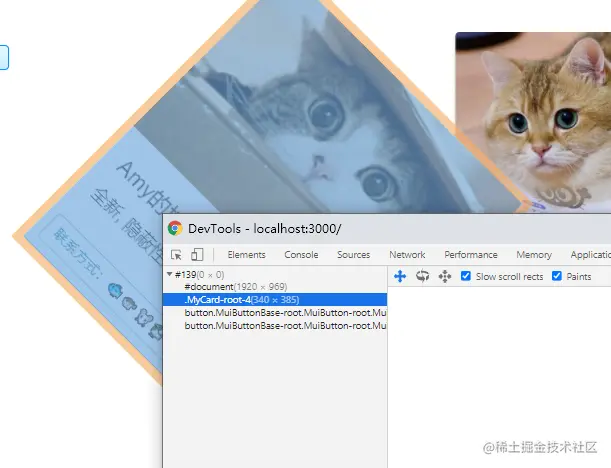
Task: Select the .MyCard-root-4 layer row
Action: pyautogui.click(x=275, y=300)
